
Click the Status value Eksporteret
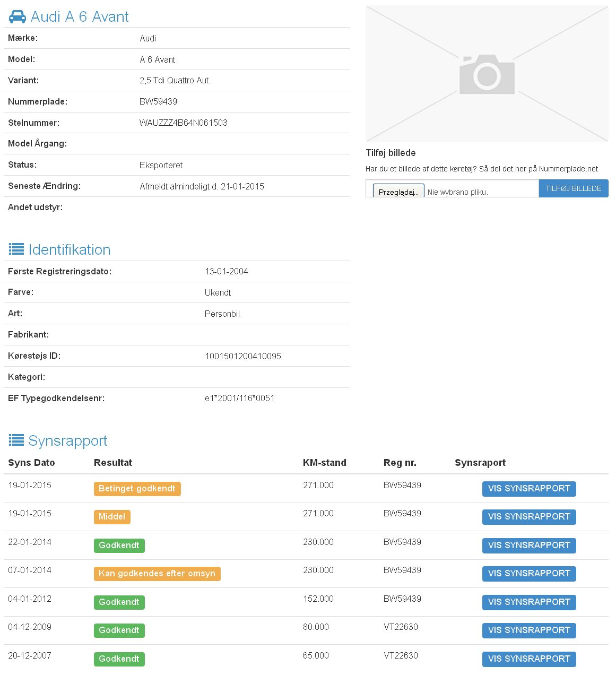pyautogui.click(x=161, y=165)
